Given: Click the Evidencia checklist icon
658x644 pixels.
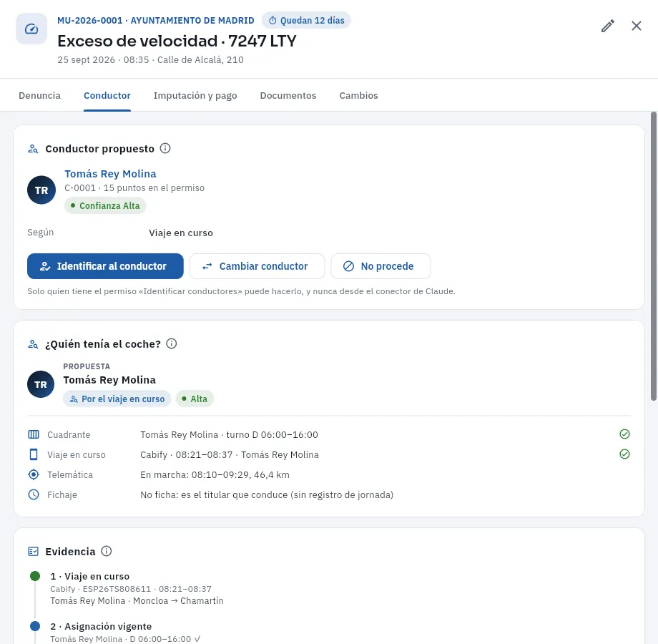Looking at the screenshot, I should coord(33,551).
